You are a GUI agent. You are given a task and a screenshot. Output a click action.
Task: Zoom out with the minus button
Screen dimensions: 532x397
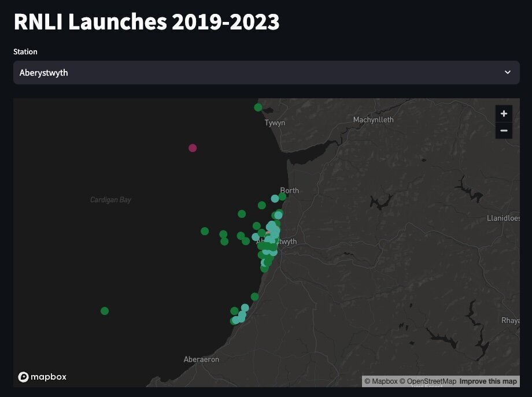tap(504, 131)
